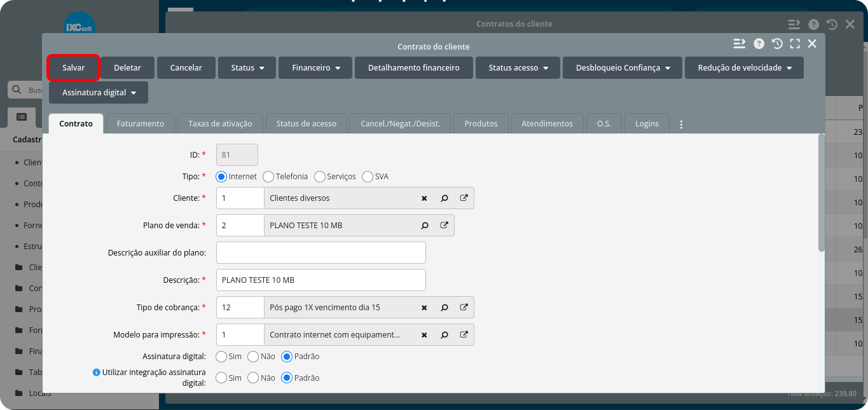Clear the Modelo para impressão field
Viewport: 868px width, 410px height.
tap(424, 335)
